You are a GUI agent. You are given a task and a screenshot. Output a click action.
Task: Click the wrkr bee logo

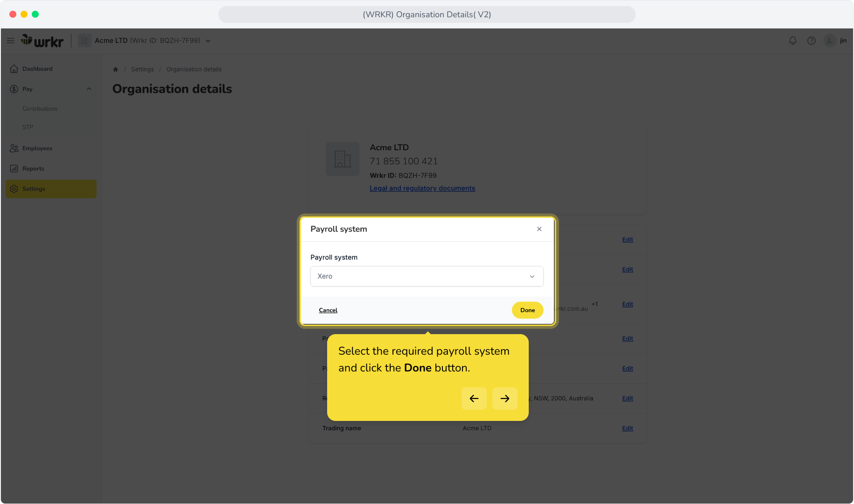(x=42, y=41)
